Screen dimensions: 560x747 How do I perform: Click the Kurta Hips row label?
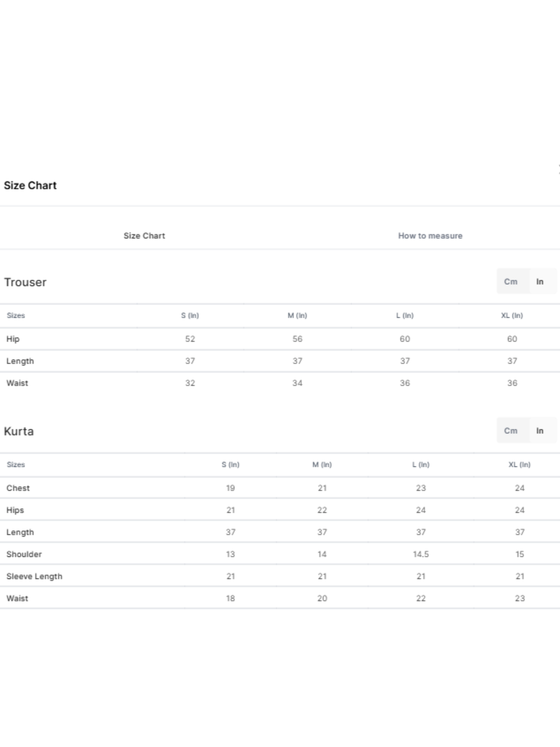[15, 510]
